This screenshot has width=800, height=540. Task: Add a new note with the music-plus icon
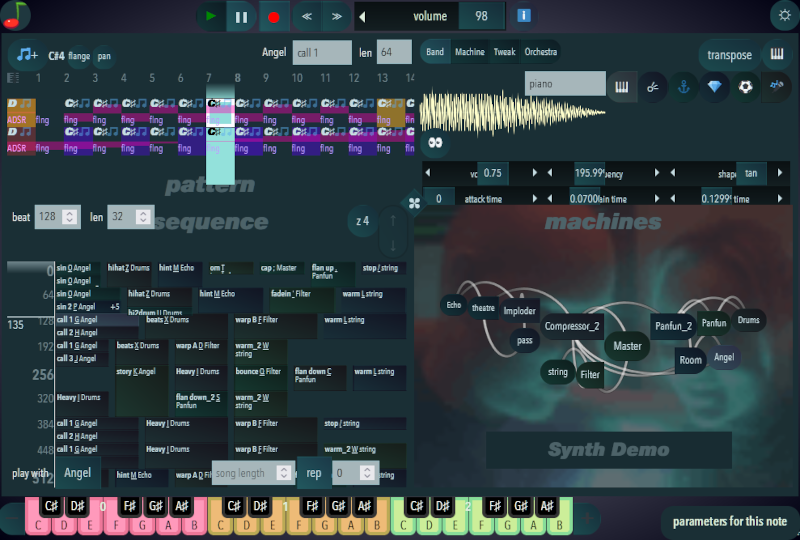click(27, 55)
